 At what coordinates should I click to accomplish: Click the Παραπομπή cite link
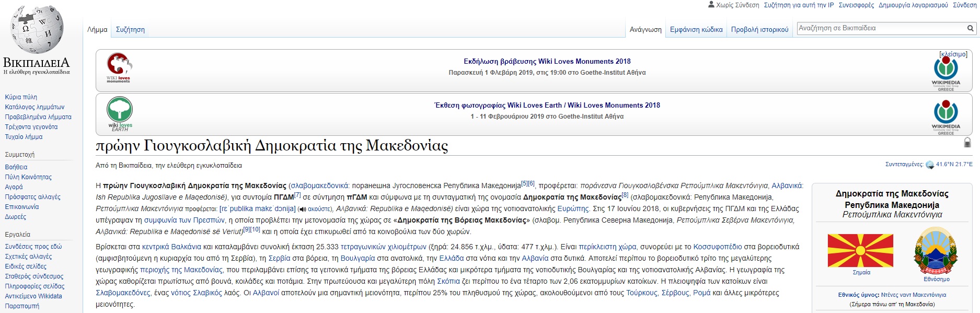pos(22,306)
